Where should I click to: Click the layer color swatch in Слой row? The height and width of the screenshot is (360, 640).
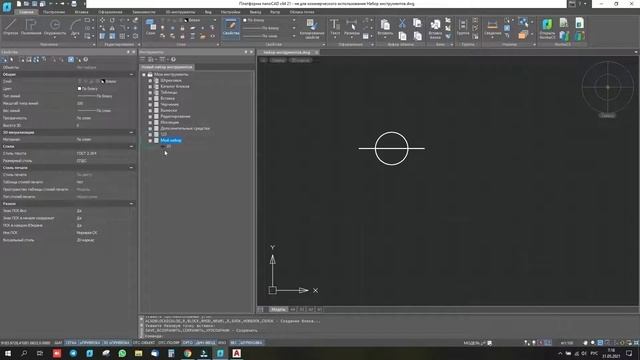pyautogui.click(x=103, y=81)
